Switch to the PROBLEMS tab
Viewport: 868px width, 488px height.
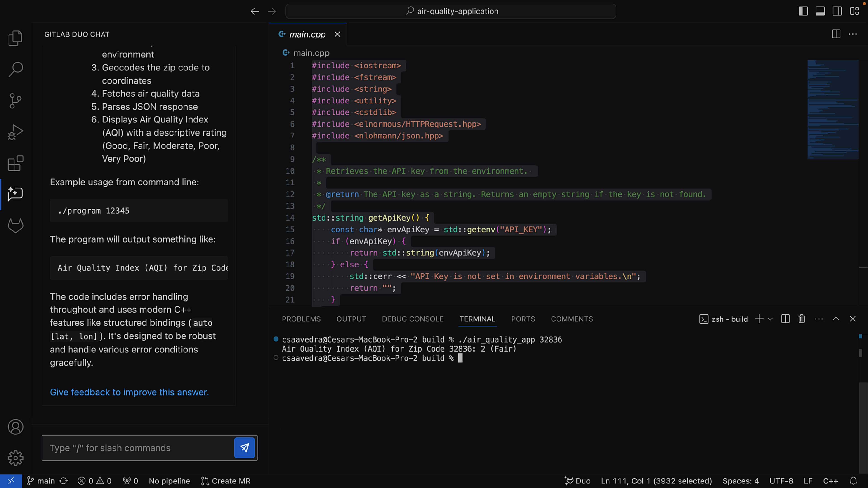pyautogui.click(x=301, y=319)
